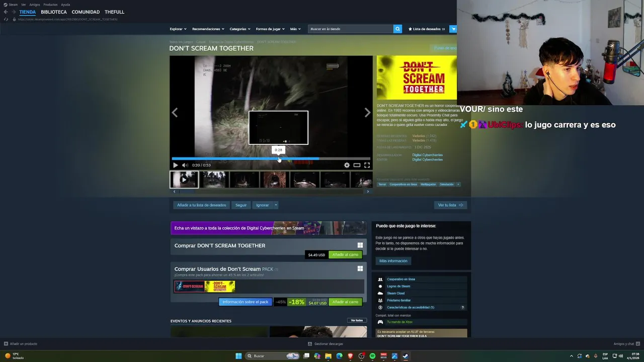This screenshot has height=362, width=644.
Task: Click the accessibility features help question mark
Action: point(462,307)
